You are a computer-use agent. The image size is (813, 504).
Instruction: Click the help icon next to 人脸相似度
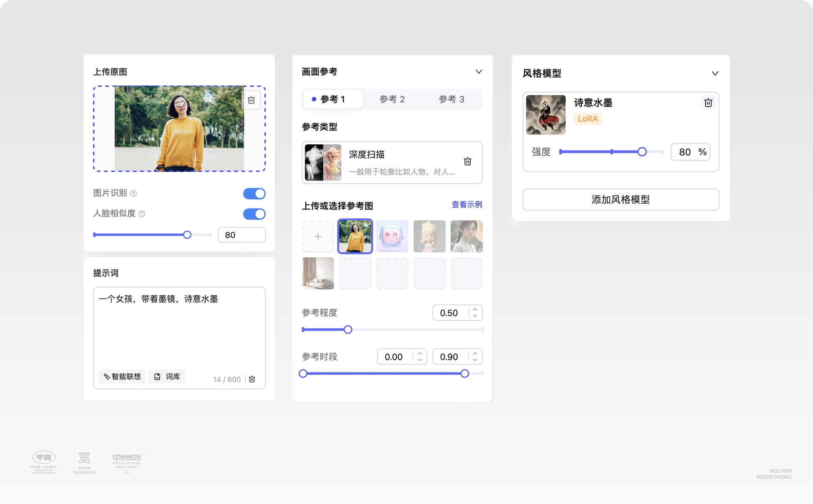click(142, 214)
